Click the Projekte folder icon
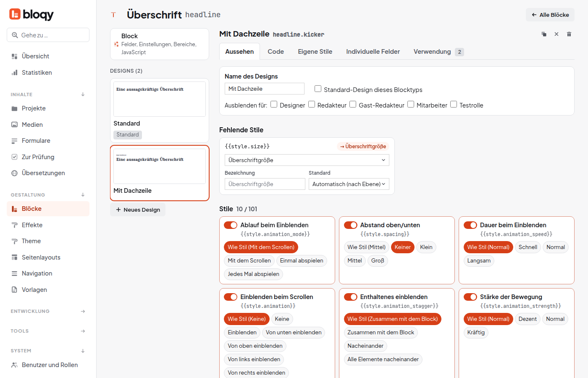 14,108
